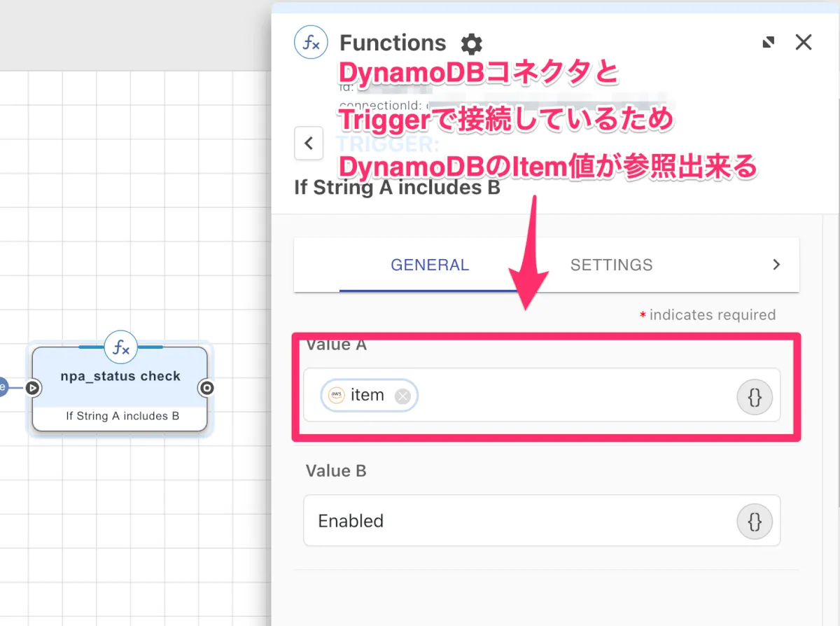This screenshot has height=626, width=840.
Task: Switch to the GENERAL tab
Action: (429, 265)
